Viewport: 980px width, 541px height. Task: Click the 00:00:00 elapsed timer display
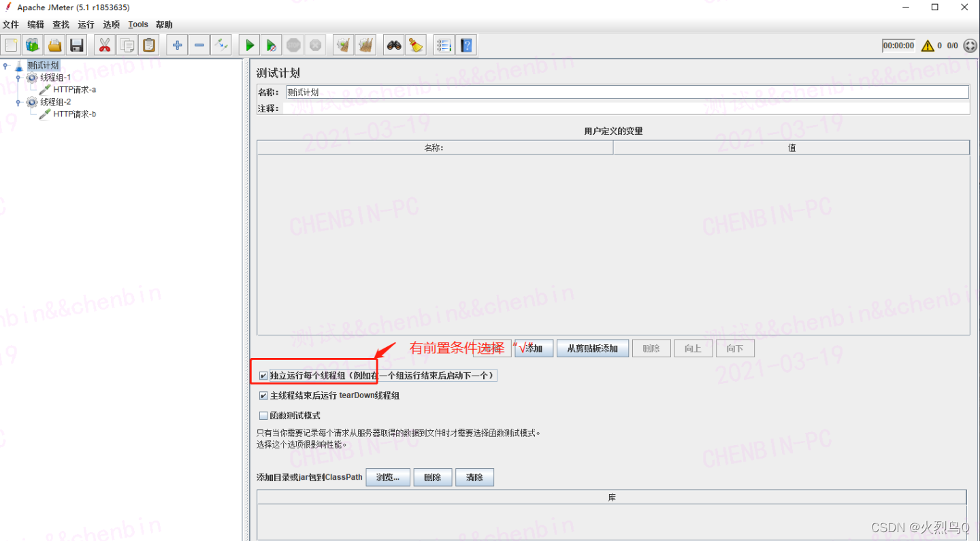point(898,46)
